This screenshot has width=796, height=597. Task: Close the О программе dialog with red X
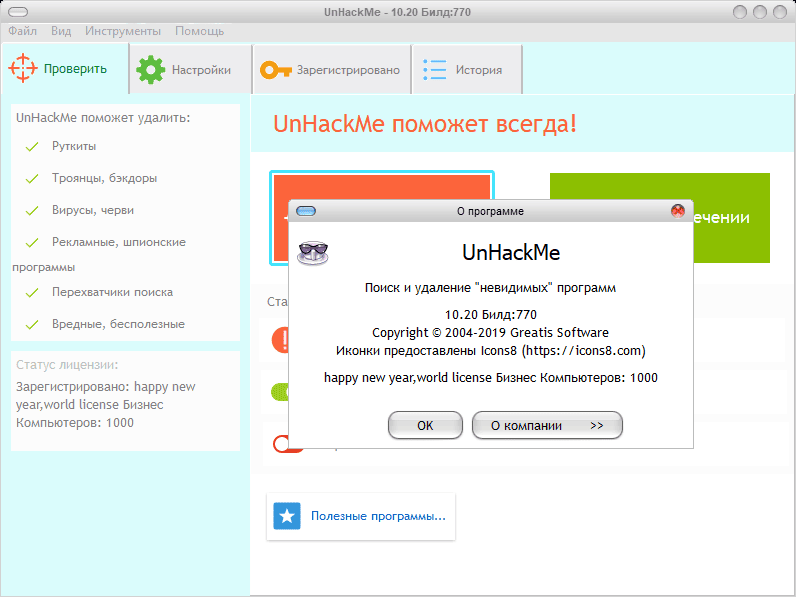pos(678,211)
